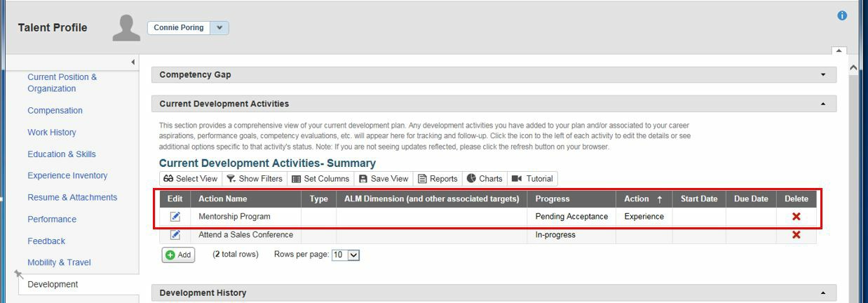Screen dimensions: 868x303
Task: Open the Tutorial video button
Action: [532, 179]
